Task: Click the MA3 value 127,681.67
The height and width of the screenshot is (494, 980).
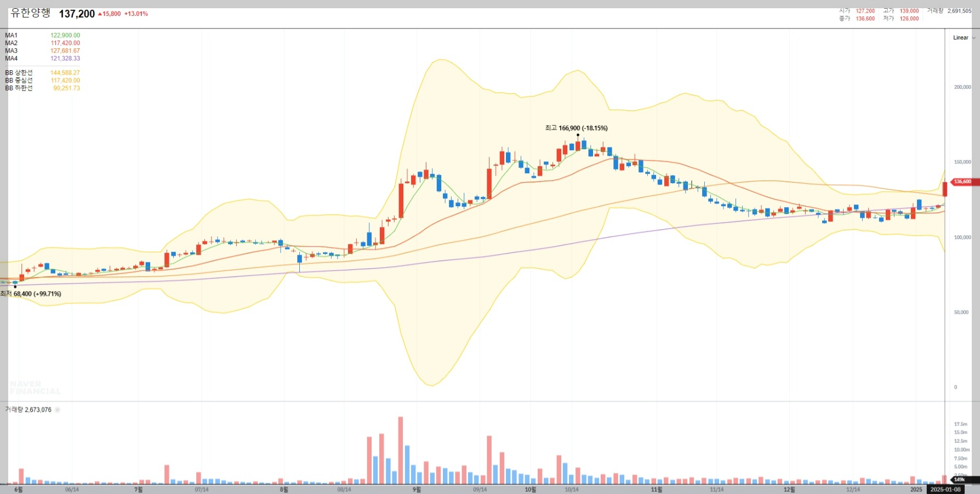Action: [x=65, y=50]
